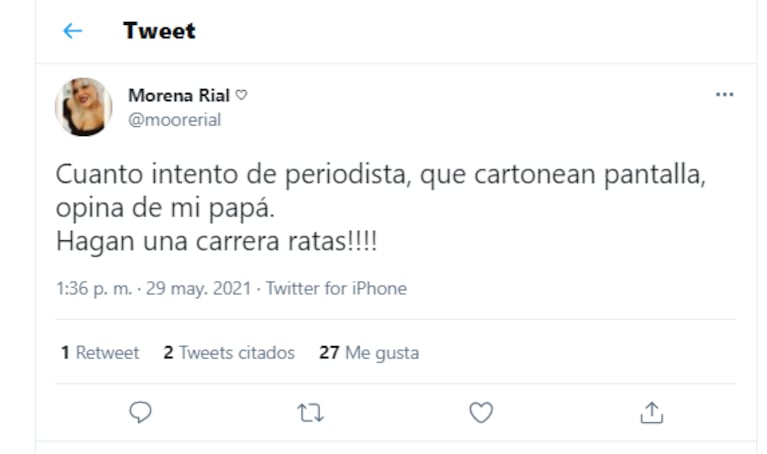Open Morena Rial's profile picture
The height and width of the screenshot is (454, 767).
tap(83, 107)
